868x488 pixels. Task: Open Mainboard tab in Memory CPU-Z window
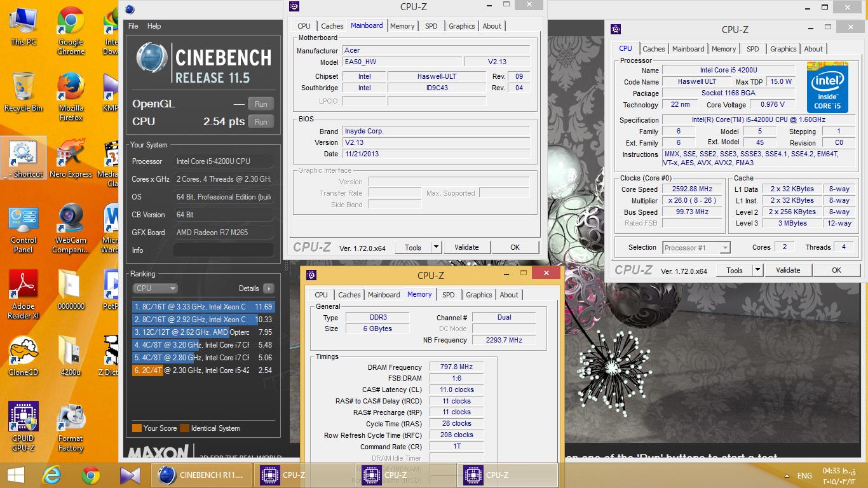tap(384, 295)
